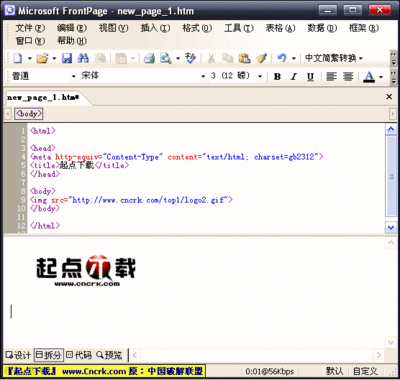The width and height of the screenshot is (400, 380).
Task: Click the Spelling check icon
Action: click(190, 58)
